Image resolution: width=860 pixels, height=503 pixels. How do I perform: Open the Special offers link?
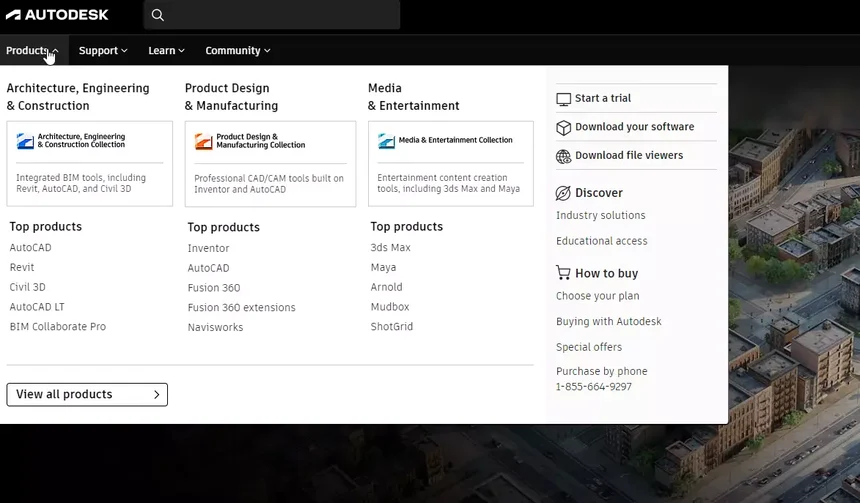[589, 347]
